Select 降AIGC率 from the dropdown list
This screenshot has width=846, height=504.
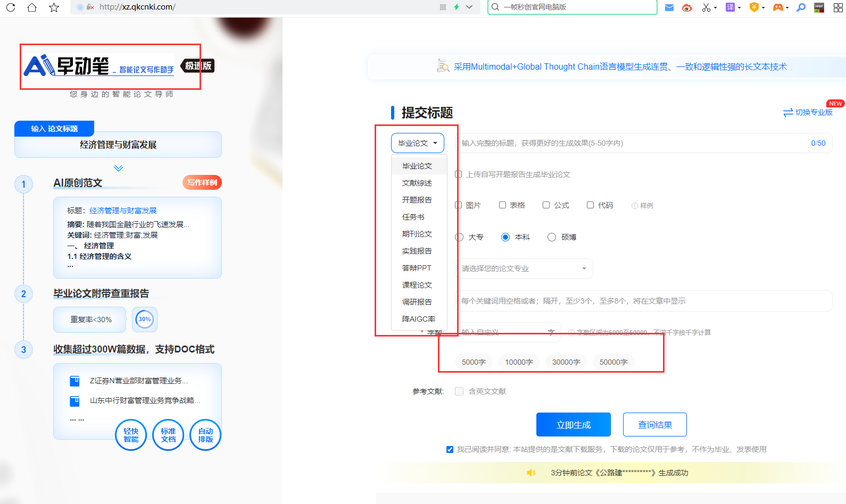pyautogui.click(x=419, y=319)
